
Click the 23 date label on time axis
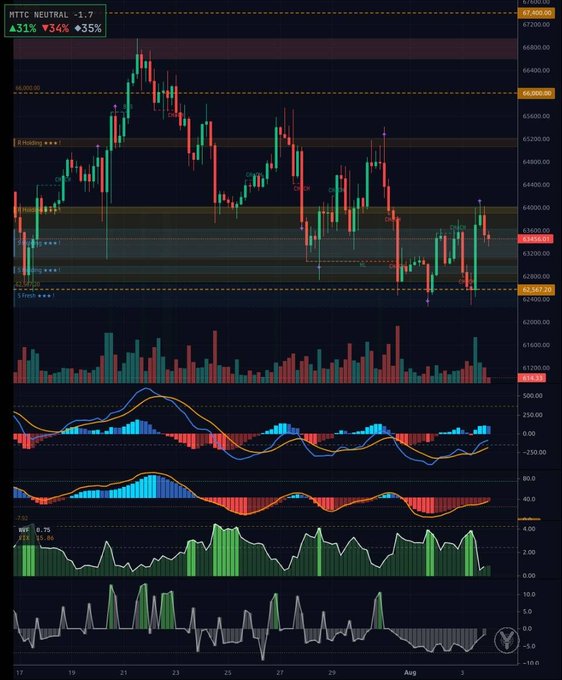[x=175, y=673]
